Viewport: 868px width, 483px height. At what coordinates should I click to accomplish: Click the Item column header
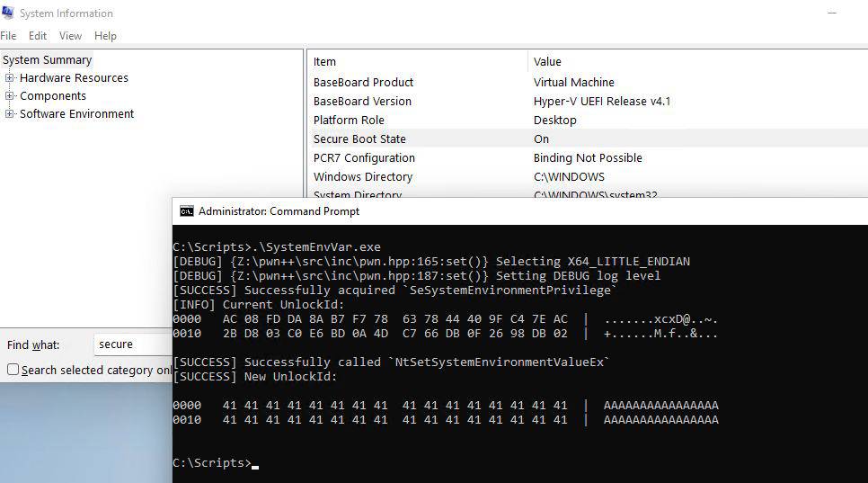tap(325, 62)
